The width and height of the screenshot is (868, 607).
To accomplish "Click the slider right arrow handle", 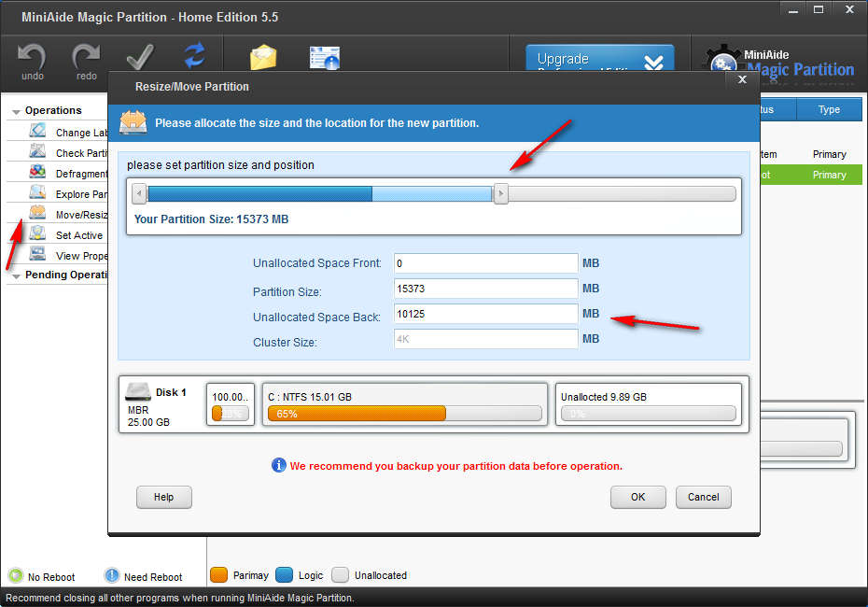I will (x=501, y=194).
